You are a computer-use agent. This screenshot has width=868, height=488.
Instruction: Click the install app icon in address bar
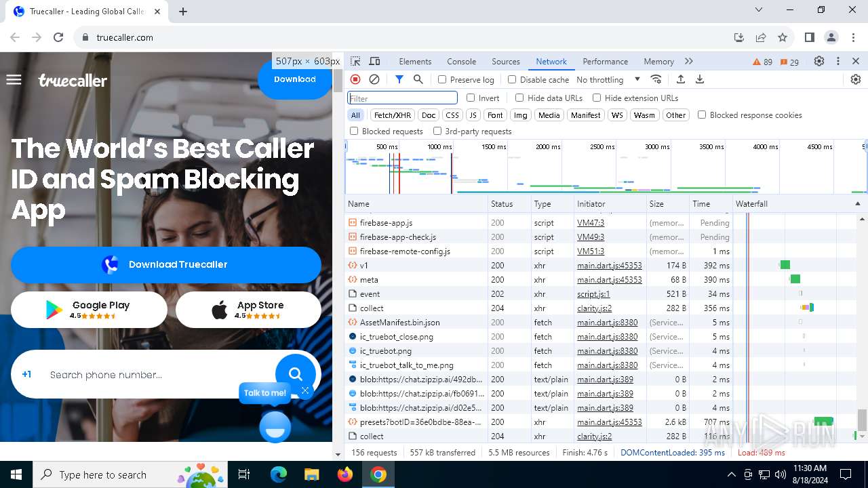pyautogui.click(x=739, y=37)
